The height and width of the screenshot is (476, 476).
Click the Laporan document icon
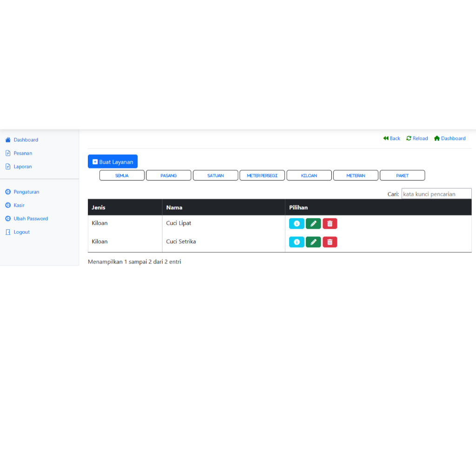pos(8,166)
